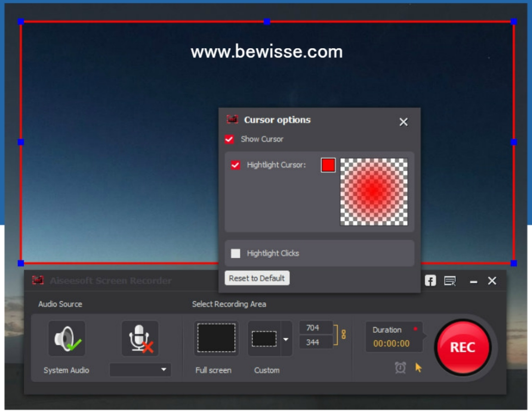Click the Custom label text
The image size is (532, 415).
pos(267,370)
